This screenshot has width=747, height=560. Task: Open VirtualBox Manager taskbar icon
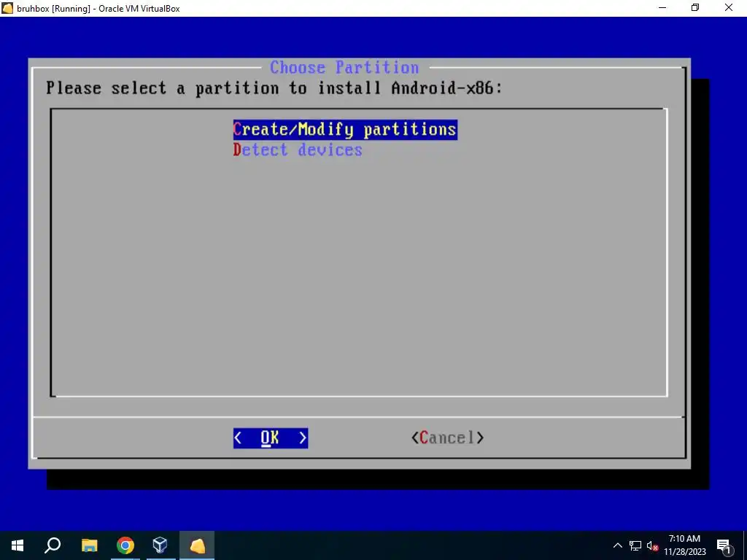[x=160, y=545]
